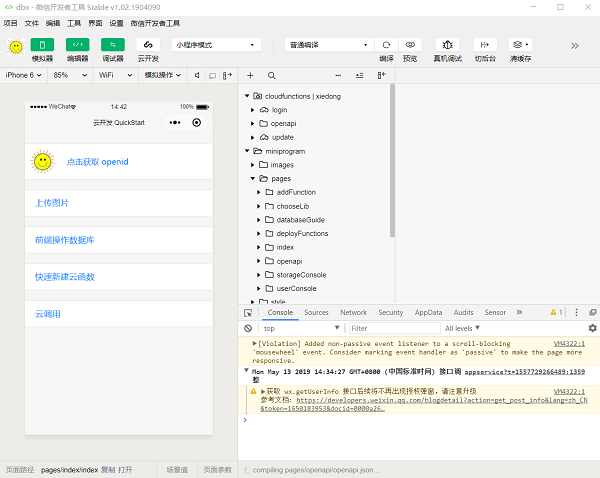The width and height of the screenshot is (600, 478).
Task: Click the compile refresh icon
Action: click(386, 45)
